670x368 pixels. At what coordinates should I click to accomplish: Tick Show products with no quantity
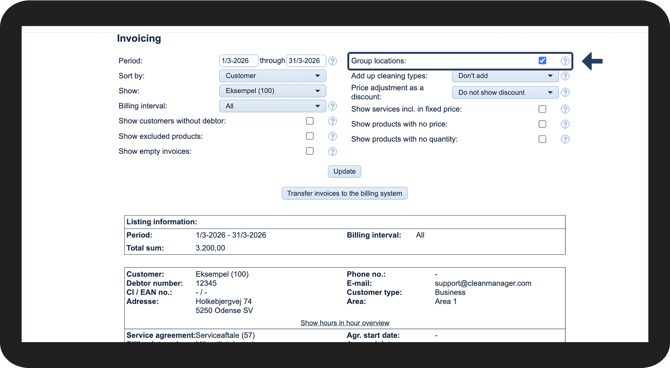[x=542, y=139]
